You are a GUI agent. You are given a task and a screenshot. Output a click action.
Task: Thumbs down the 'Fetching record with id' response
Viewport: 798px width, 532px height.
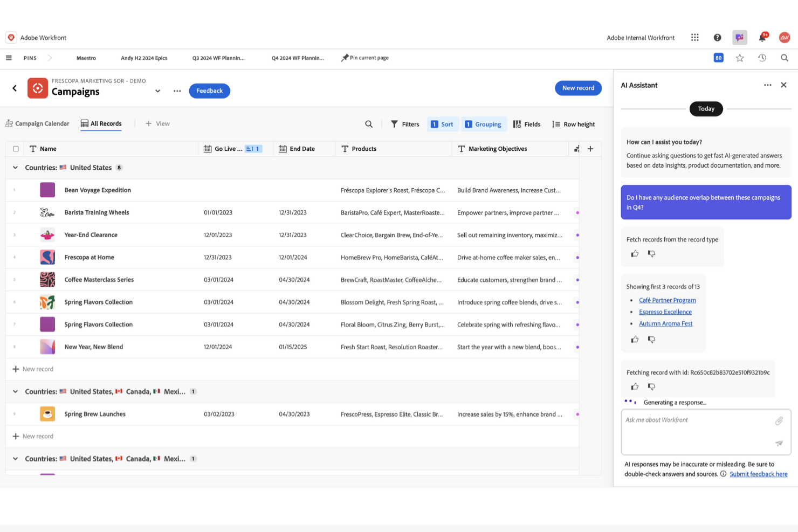pos(651,386)
